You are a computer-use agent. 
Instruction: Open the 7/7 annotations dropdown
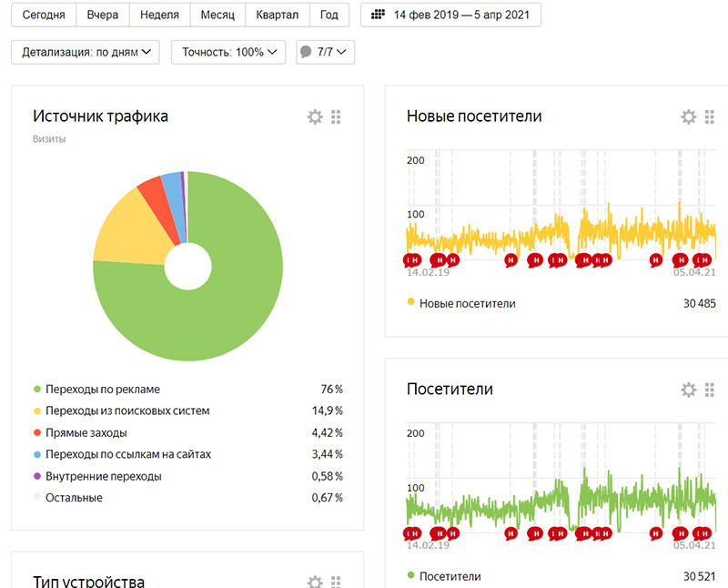326,52
